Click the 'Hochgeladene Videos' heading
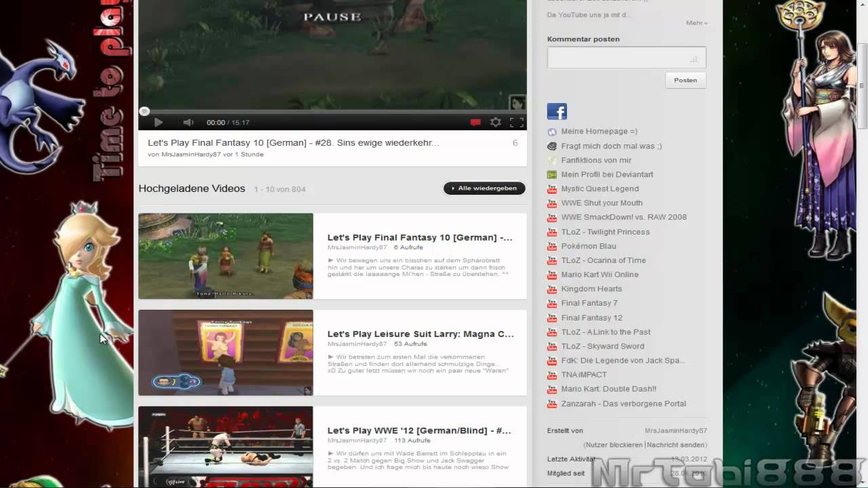 coord(192,188)
